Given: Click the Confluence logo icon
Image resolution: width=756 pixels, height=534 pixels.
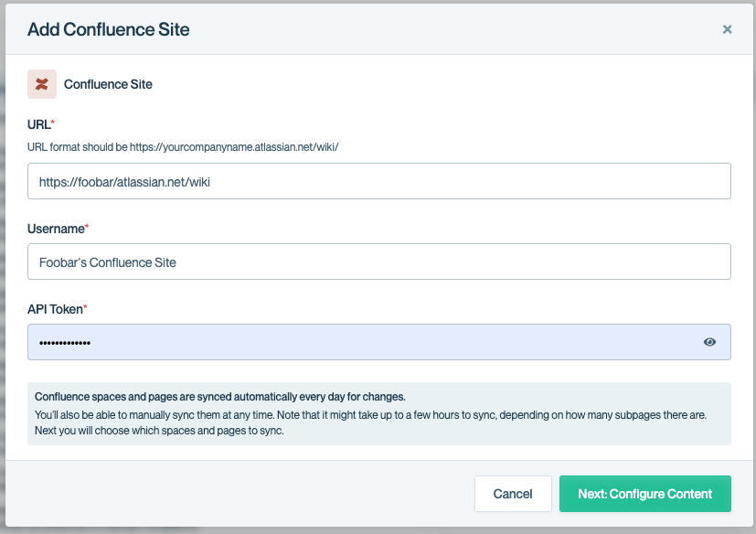Looking at the screenshot, I should [42, 84].
